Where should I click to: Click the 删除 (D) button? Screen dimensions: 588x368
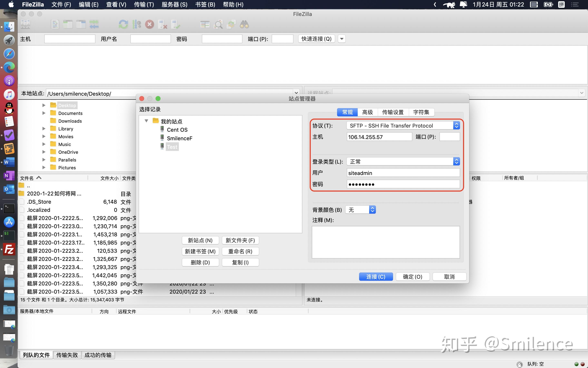(200, 262)
